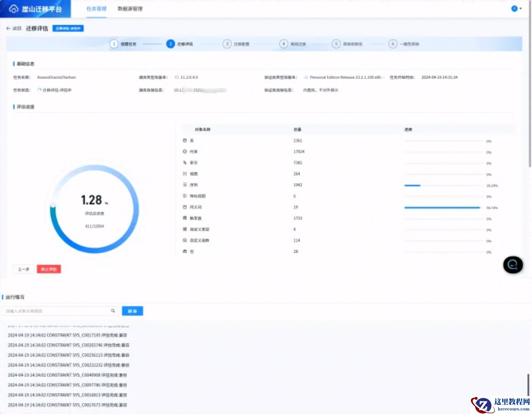Switch to the 任务管理 tab
Viewport: 532px width, 414px height.
click(97, 9)
